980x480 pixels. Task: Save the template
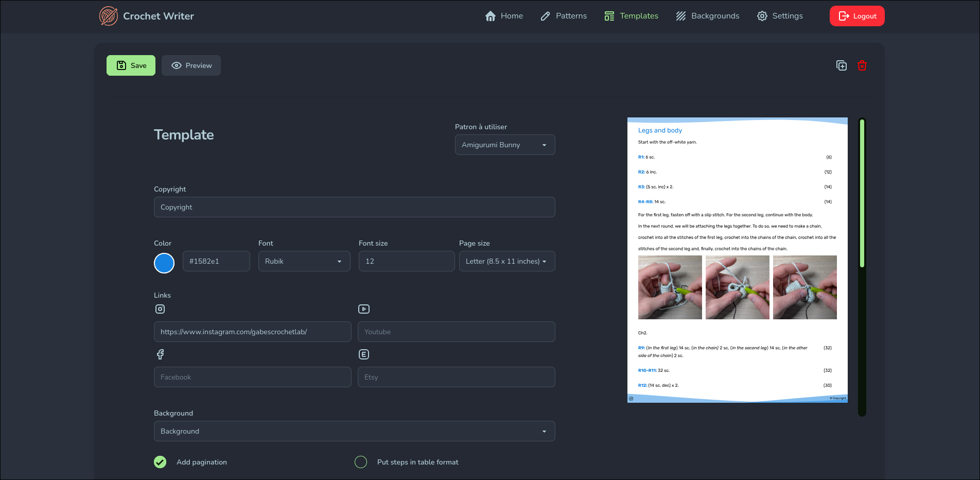(x=131, y=65)
